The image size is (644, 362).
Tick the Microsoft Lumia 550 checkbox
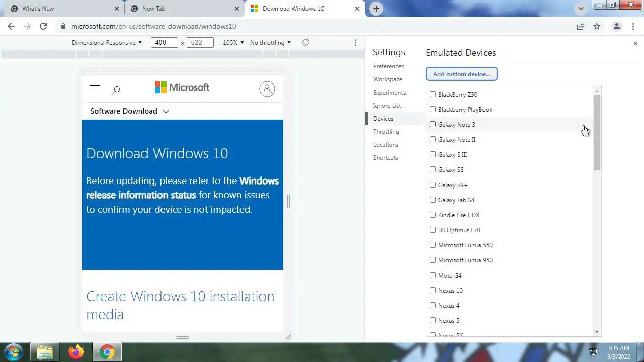point(433,245)
